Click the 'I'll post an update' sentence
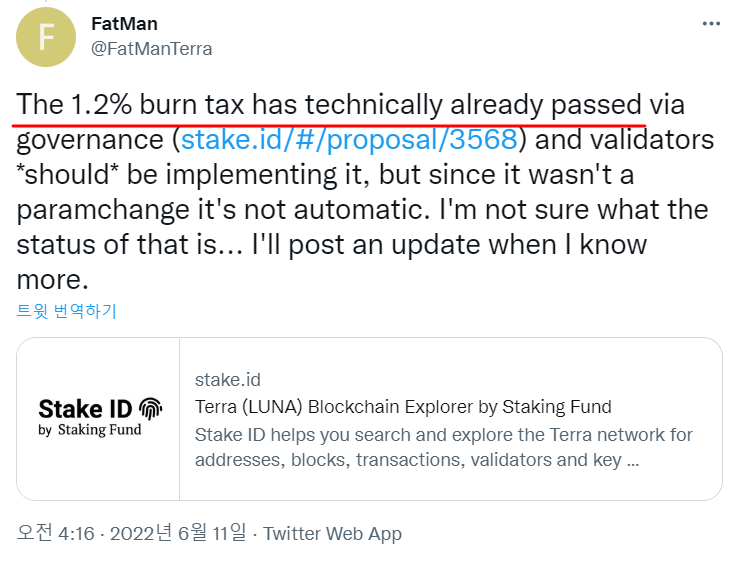This screenshot has height=562, width=739. (x=449, y=245)
